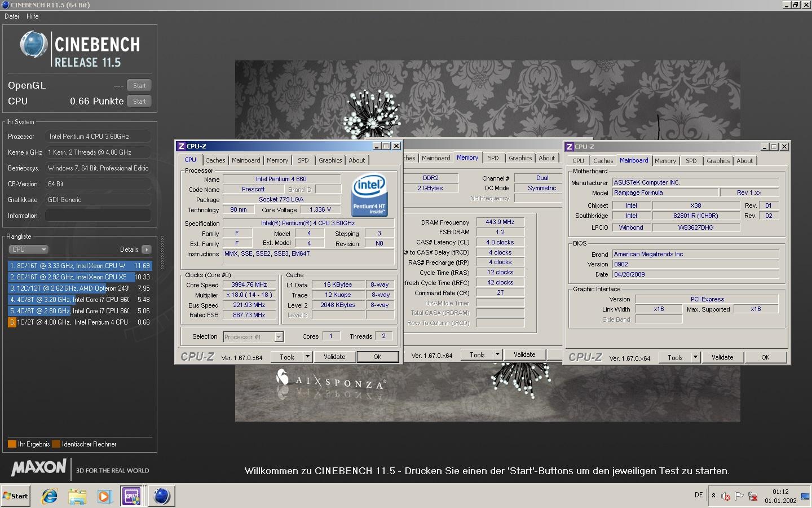
Task: Switch to Caches tab in left CPU-Z window
Action: point(215,160)
